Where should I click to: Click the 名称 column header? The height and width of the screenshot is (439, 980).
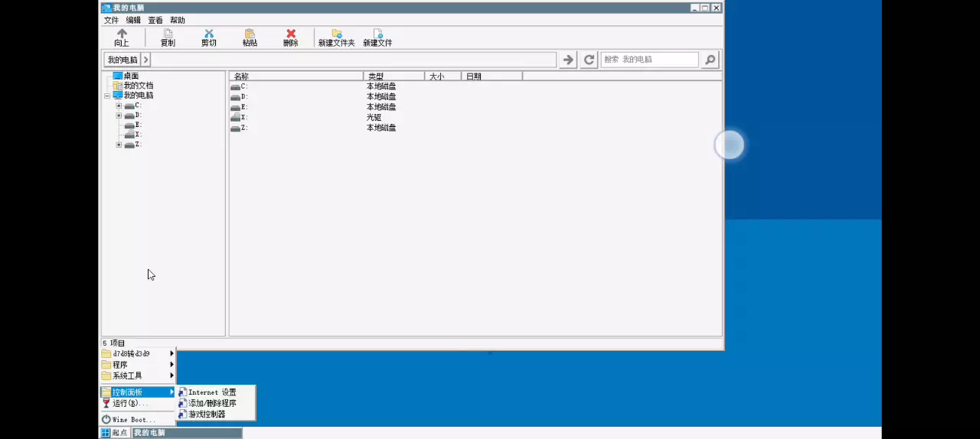[x=296, y=76]
